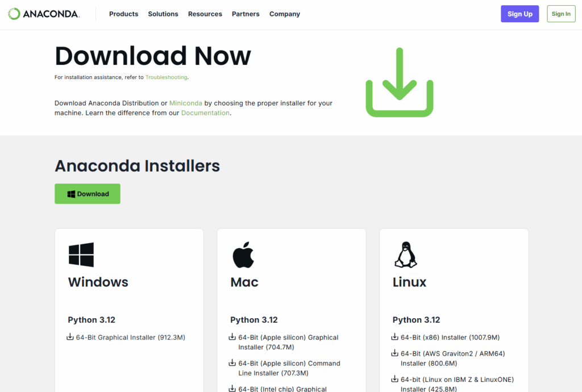The image size is (582, 392).
Task: Download Linux 64-Bit (x86) Installer (1007.9M)
Action: pos(450,337)
